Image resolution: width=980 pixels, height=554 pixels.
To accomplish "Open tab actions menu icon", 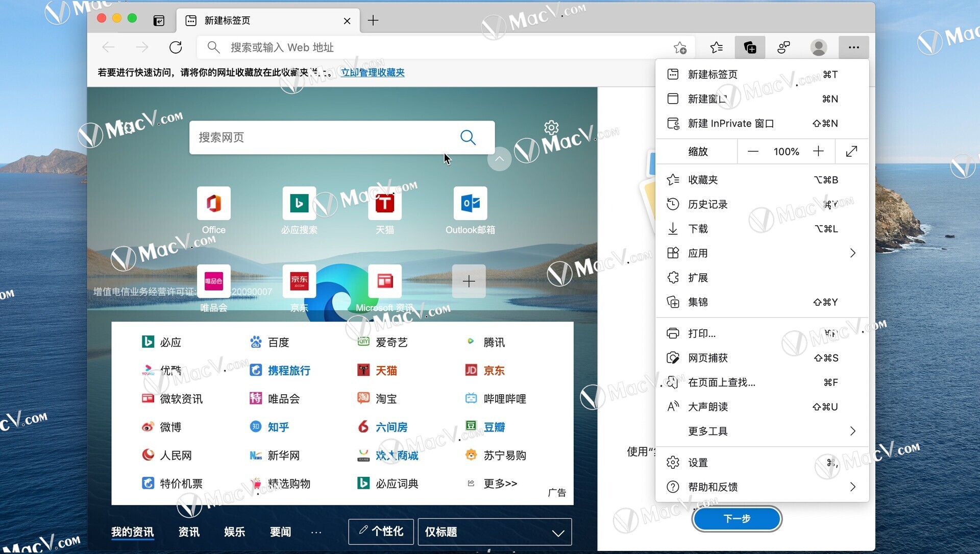I will 159,20.
